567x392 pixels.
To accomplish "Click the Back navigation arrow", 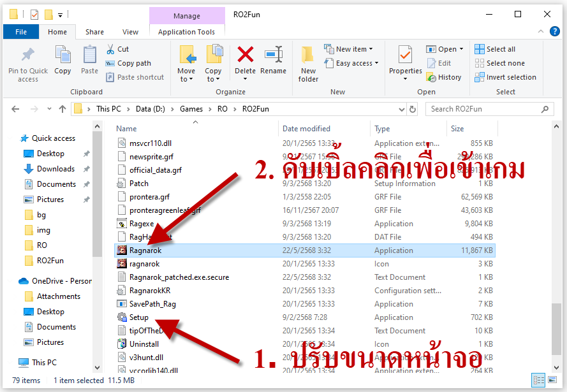I will 15,109.
